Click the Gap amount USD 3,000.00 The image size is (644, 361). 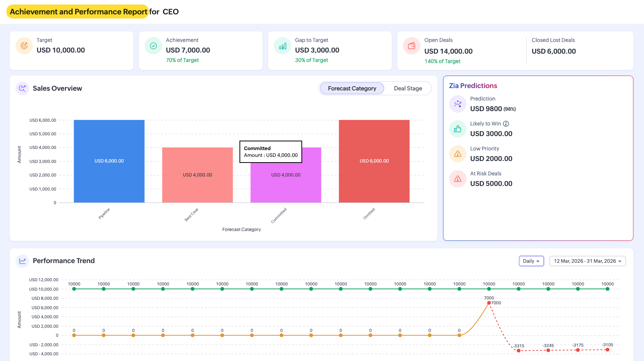click(x=317, y=50)
